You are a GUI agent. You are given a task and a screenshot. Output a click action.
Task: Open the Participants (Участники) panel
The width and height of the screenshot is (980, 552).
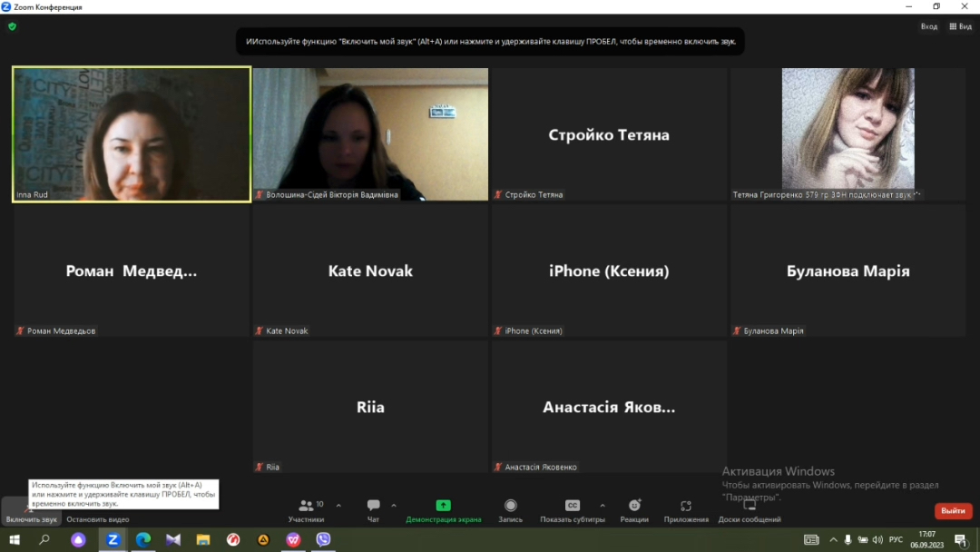[x=307, y=510]
